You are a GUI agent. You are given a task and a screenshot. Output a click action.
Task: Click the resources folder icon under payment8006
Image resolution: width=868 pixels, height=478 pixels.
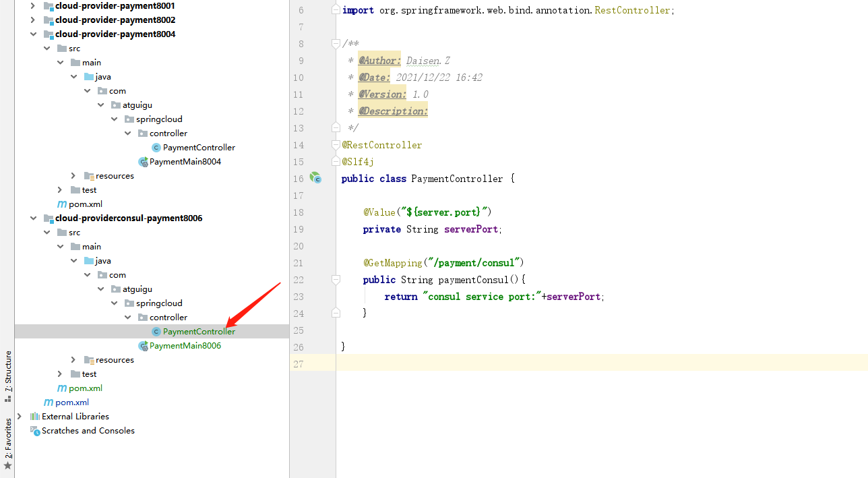point(89,360)
